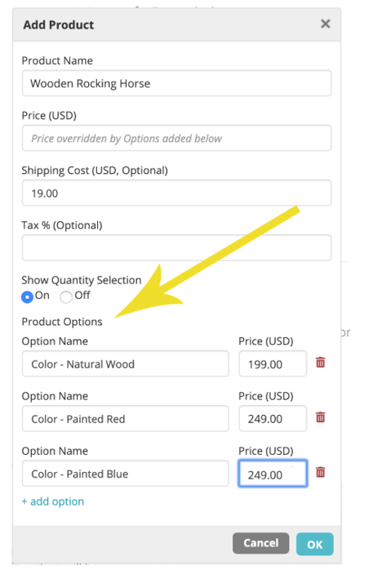Select the On quantity radio button
Screen dimensions: 382x588
(x=28, y=296)
